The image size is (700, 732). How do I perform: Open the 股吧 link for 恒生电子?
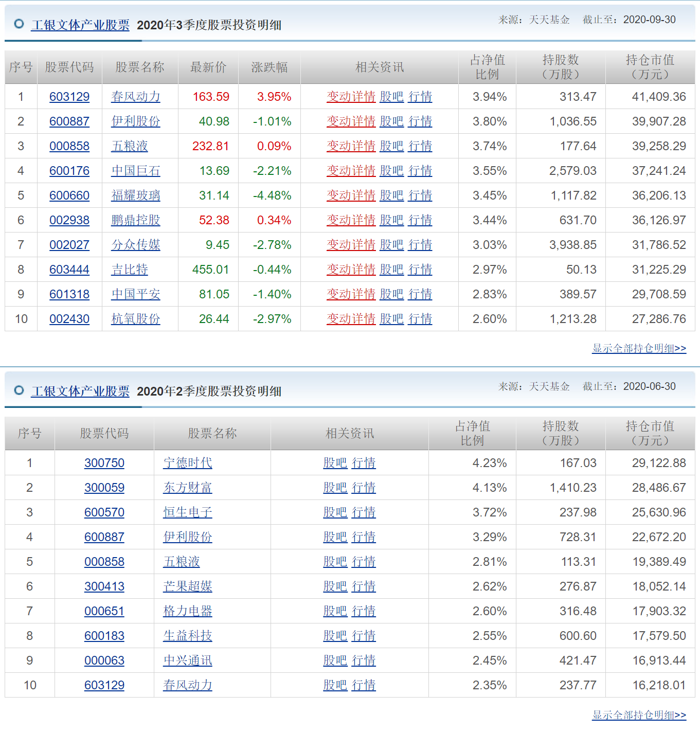[335, 512]
